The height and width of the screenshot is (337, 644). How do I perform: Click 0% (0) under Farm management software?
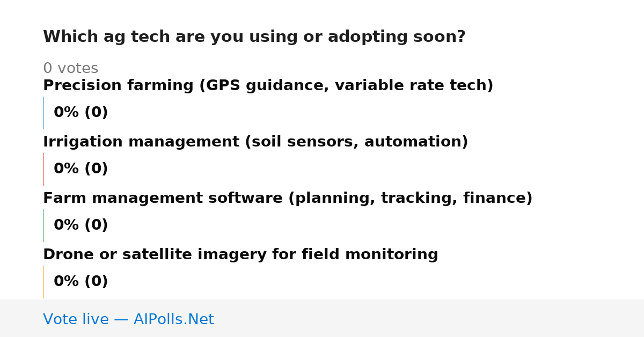point(81,225)
